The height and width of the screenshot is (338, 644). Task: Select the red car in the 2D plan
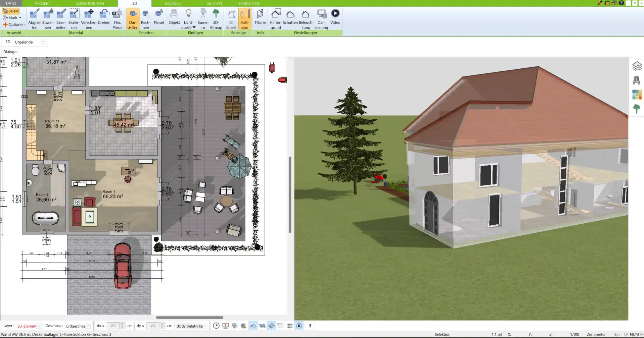coord(123,266)
